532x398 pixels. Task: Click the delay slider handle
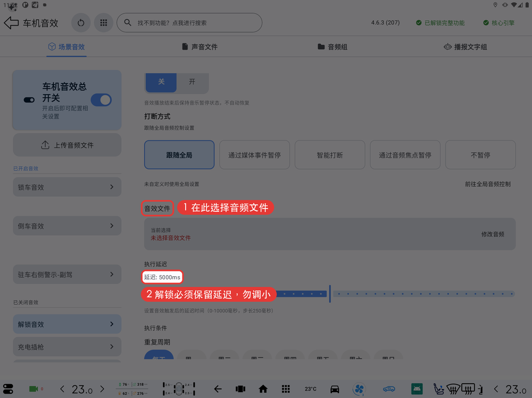pyautogui.click(x=330, y=294)
